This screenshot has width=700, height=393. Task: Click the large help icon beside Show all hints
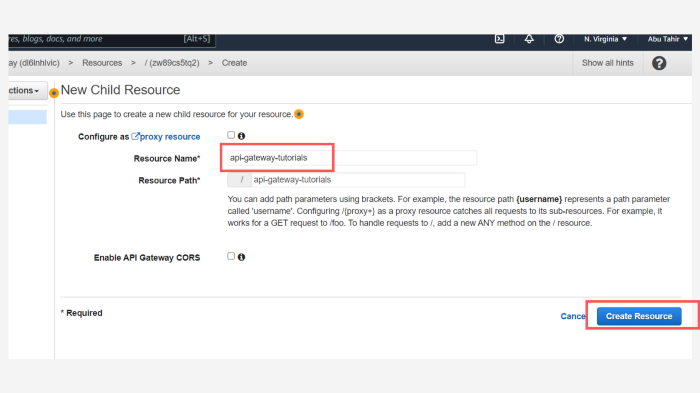point(659,63)
